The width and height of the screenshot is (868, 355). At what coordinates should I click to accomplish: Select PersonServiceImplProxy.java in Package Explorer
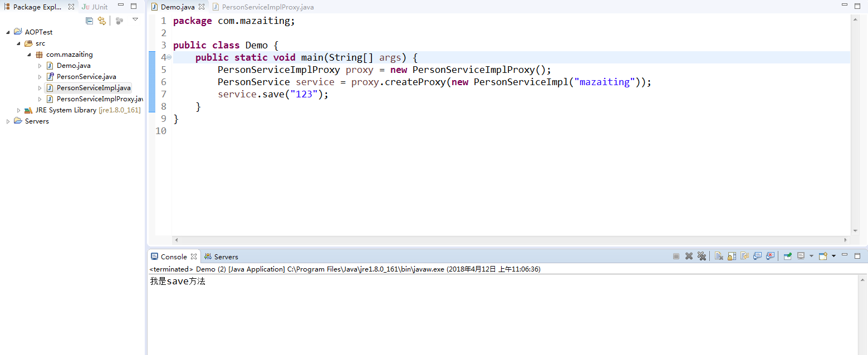pyautogui.click(x=100, y=99)
